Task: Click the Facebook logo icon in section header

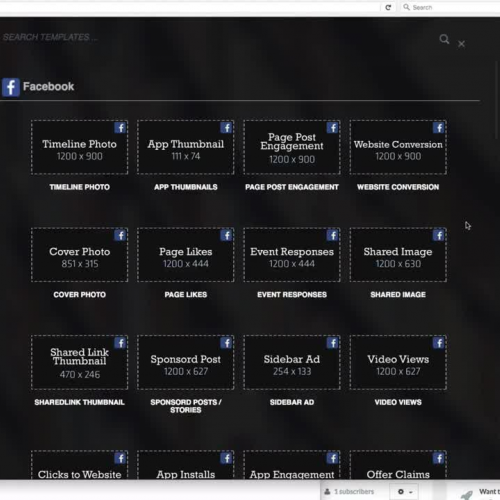Action: coord(11,87)
